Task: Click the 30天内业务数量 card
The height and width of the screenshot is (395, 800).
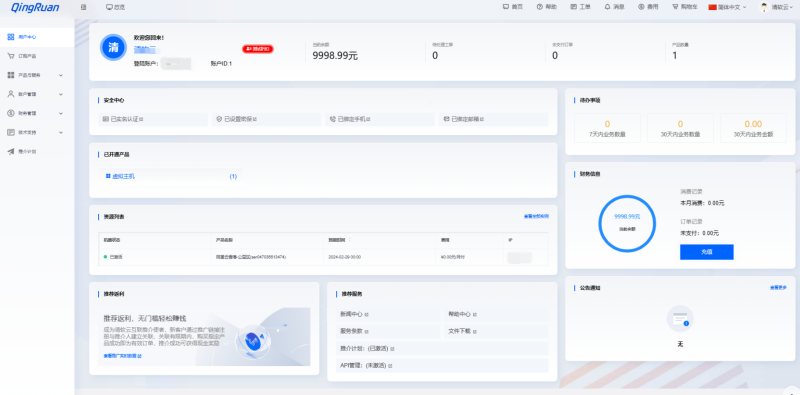Action: coord(680,128)
